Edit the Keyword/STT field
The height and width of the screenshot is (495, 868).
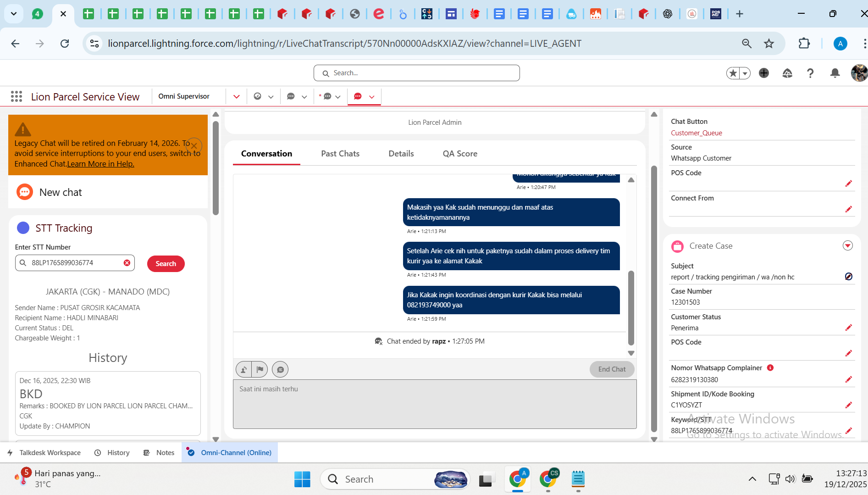click(x=849, y=431)
